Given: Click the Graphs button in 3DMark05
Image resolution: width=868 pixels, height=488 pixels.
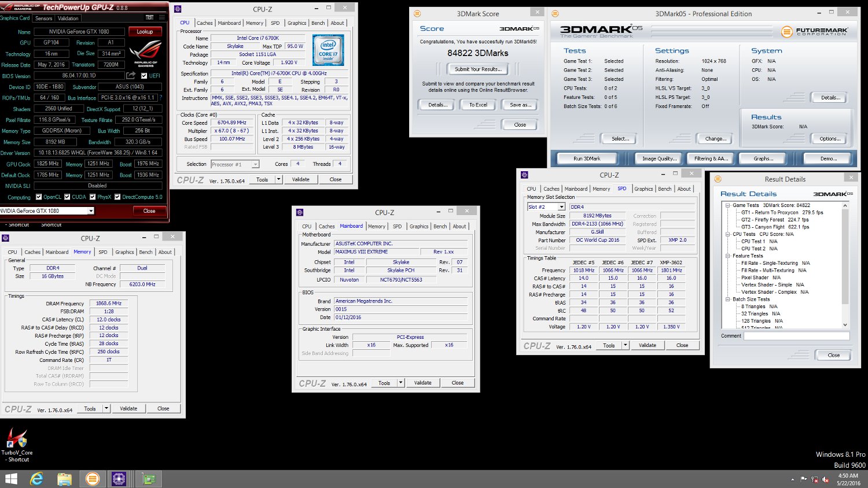Looking at the screenshot, I should click(763, 158).
